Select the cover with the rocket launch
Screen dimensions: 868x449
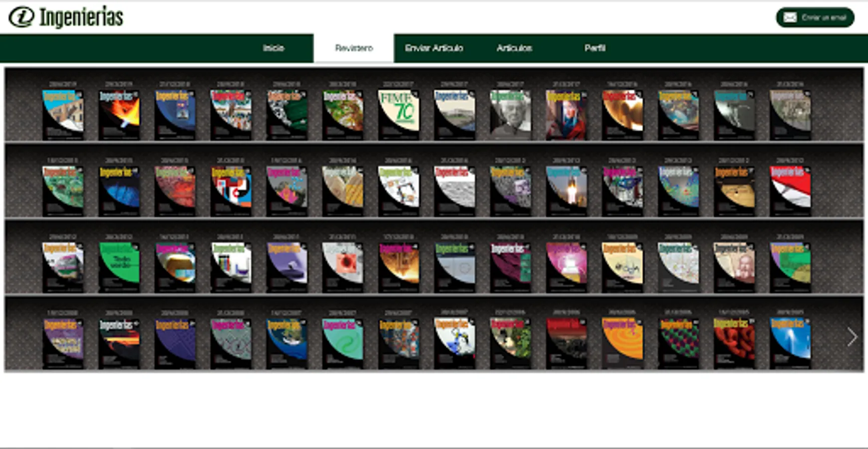(566, 191)
